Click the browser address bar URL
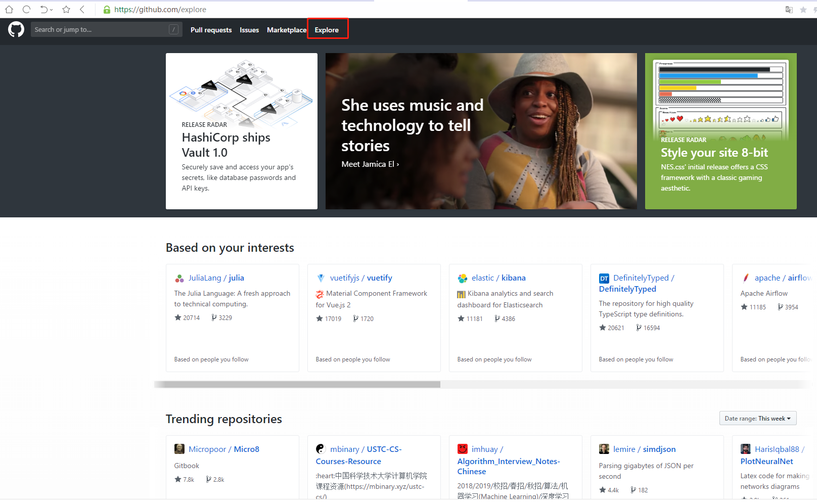Screen dimensions: 817x504 [x=160, y=10]
